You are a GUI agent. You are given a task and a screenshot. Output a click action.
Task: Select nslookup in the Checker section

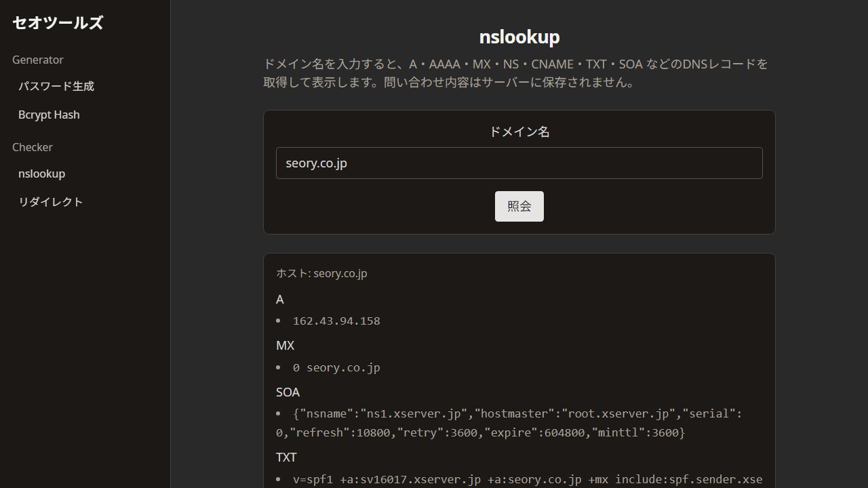41,174
